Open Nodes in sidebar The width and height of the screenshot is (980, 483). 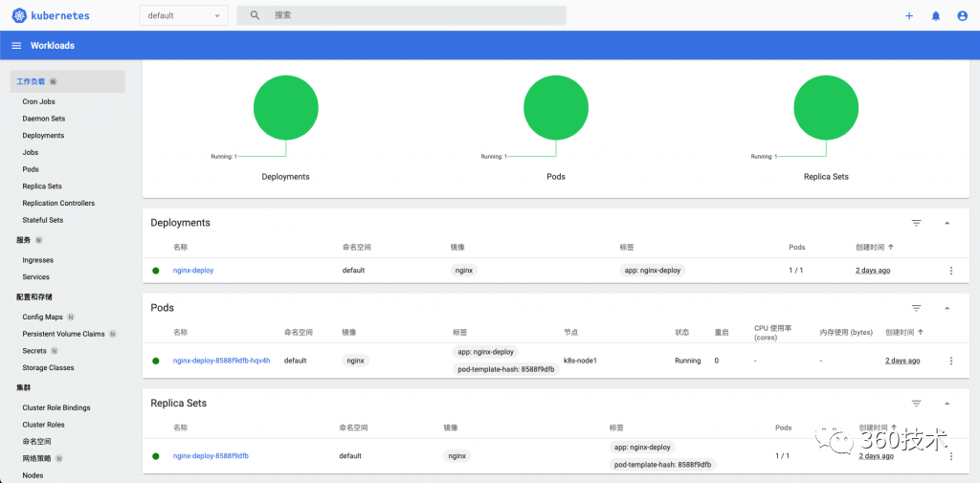[33, 475]
